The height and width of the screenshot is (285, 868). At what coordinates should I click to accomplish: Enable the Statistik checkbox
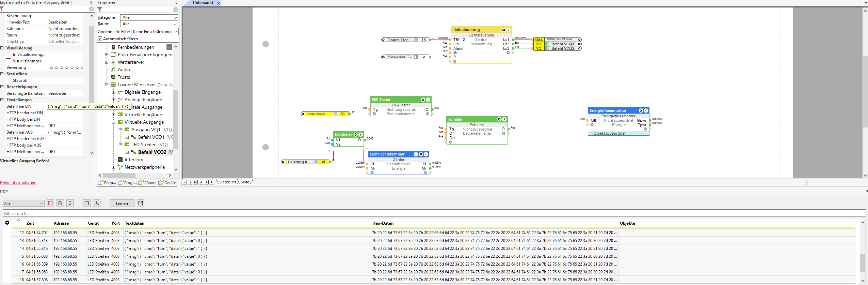click(x=9, y=80)
